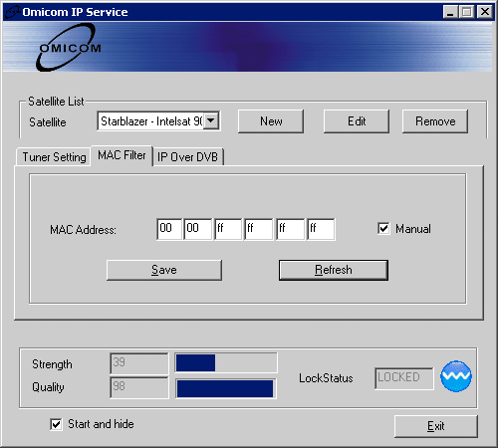
Task: Click the Strength progress bar
Action: point(226,362)
